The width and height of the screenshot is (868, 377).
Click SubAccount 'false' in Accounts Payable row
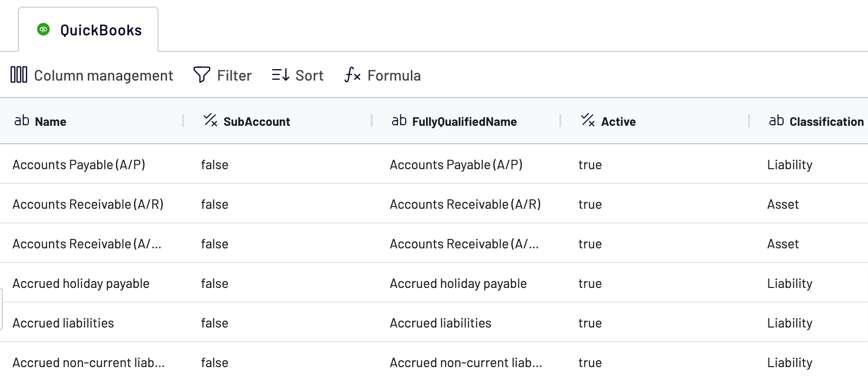pos(215,164)
